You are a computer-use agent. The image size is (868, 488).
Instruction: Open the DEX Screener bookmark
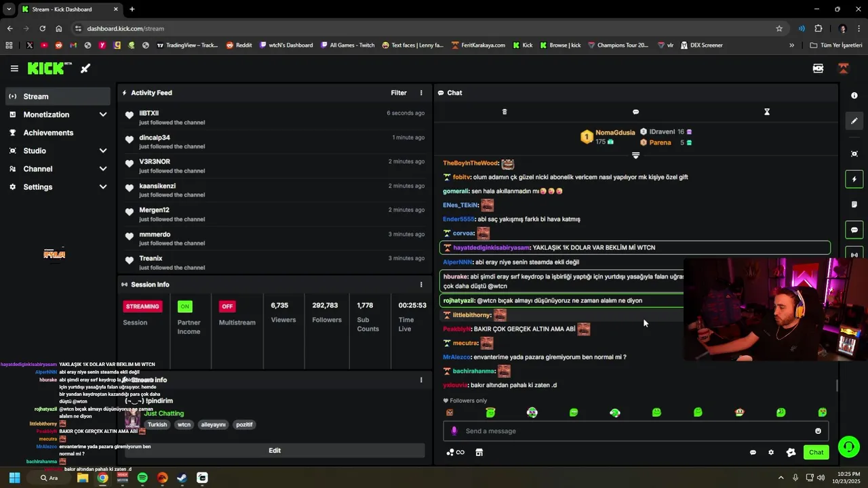tap(701, 45)
